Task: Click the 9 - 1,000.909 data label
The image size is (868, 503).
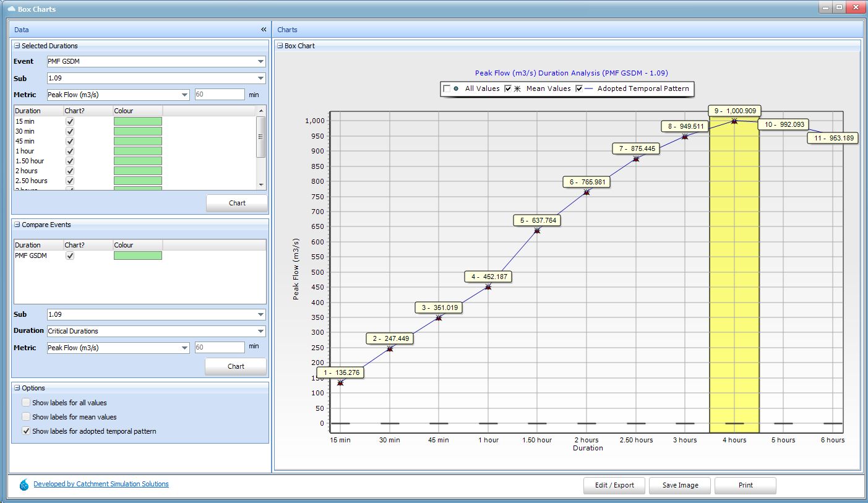Action: click(x=734, y=111)
